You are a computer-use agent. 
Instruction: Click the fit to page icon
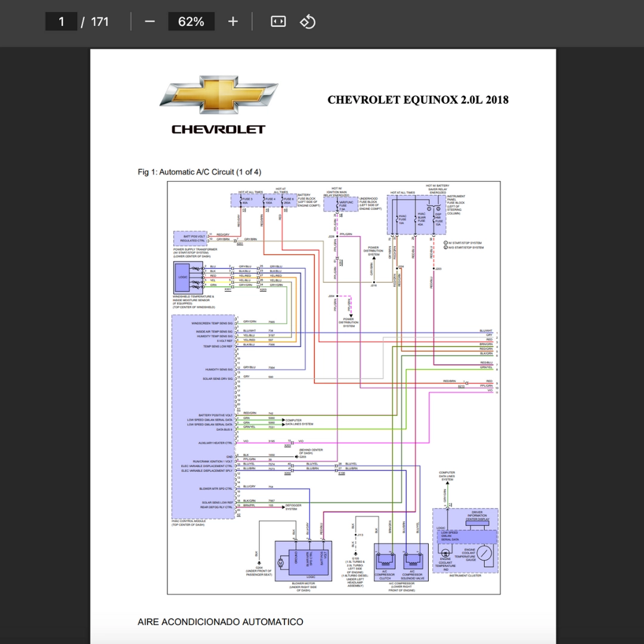(x=278, y=21)
